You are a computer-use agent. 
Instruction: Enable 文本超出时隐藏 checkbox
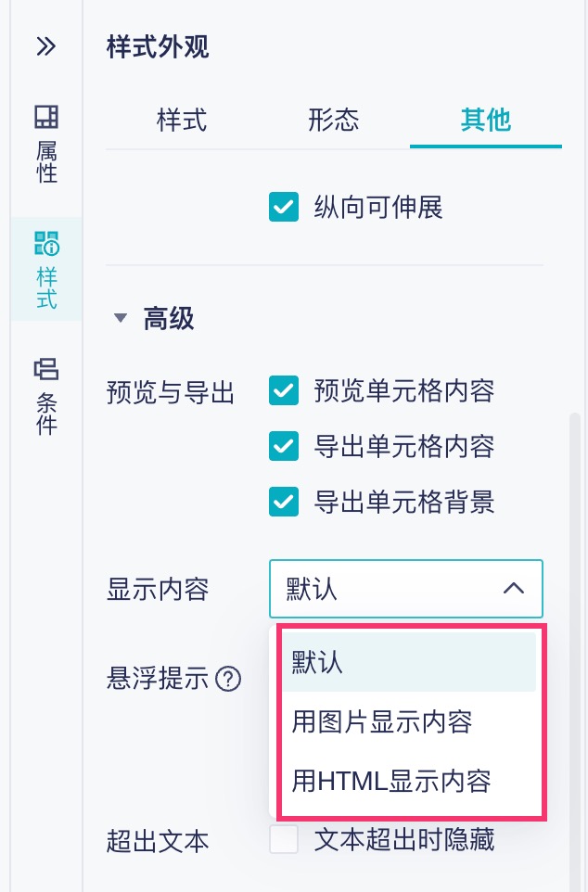point(283,841)
